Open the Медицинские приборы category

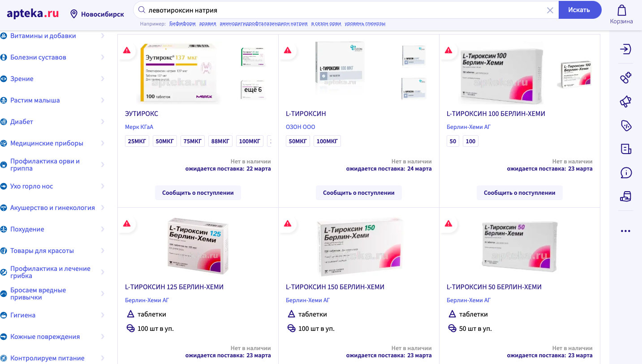coord(47,143)
